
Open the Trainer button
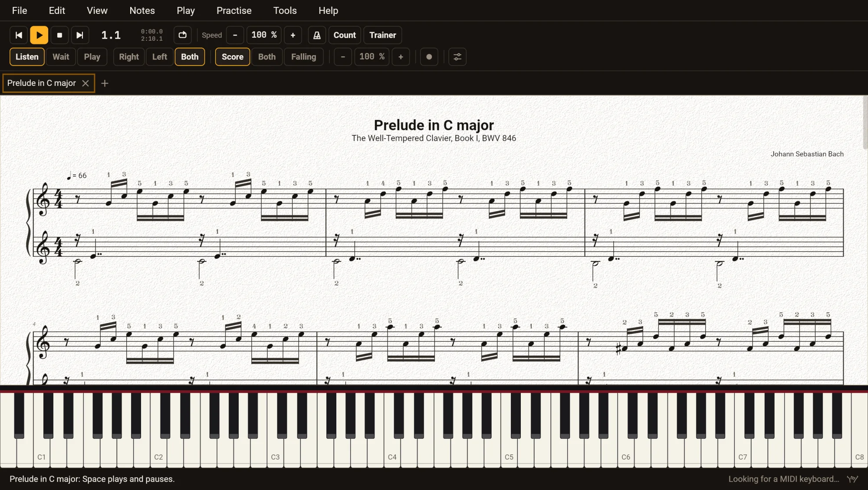tap(382, 35)
